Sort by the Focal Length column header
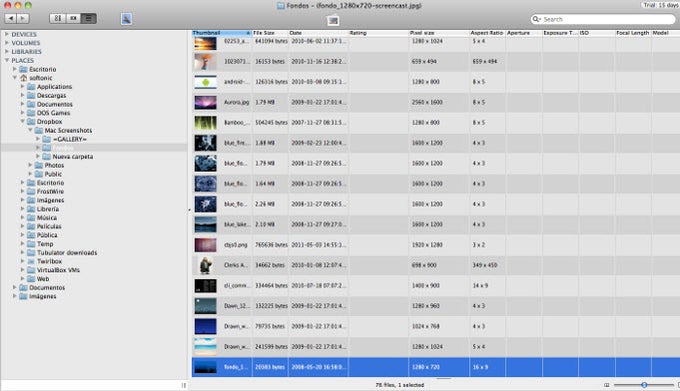The image size is (680, 391). point(633,33)
